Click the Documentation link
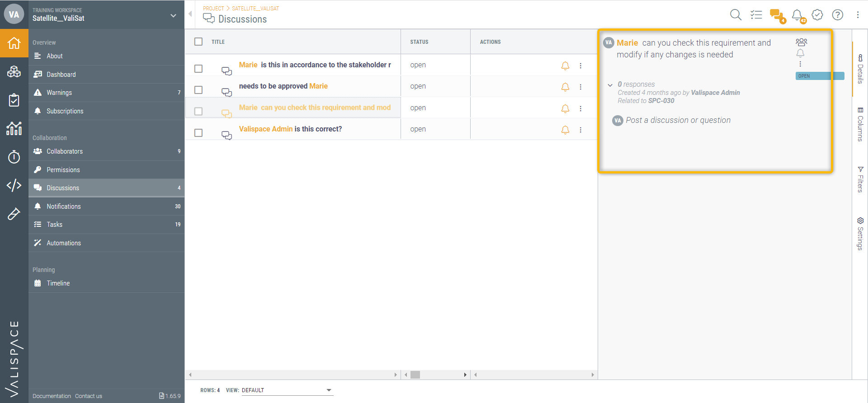The width and height of the screenshot is (868, 403). point(52,396)
